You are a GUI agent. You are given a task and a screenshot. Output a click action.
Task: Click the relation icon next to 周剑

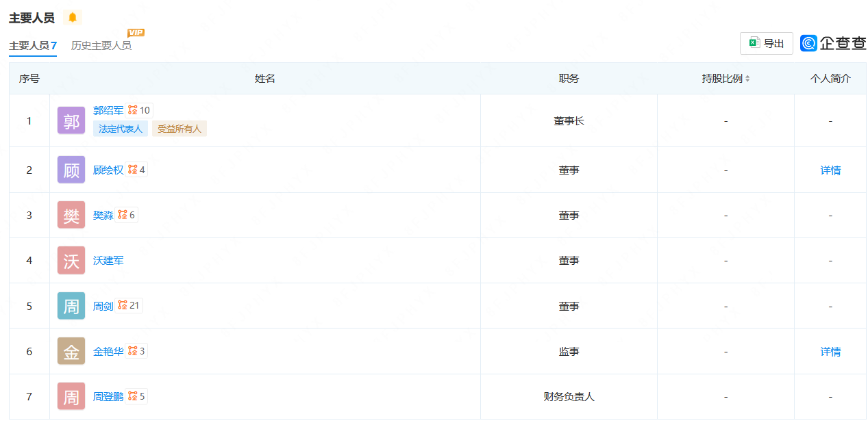(123, 305)
